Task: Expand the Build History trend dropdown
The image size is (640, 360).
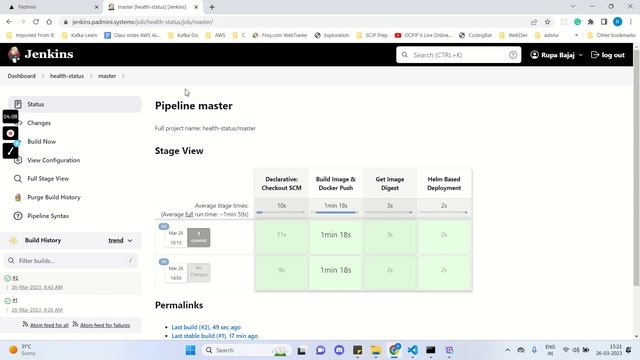Action: point(120,240)
